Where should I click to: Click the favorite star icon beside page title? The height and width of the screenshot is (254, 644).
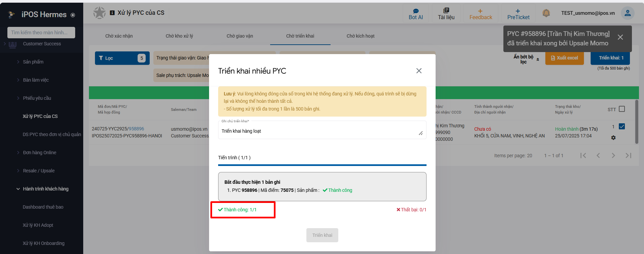click(99, 13)
